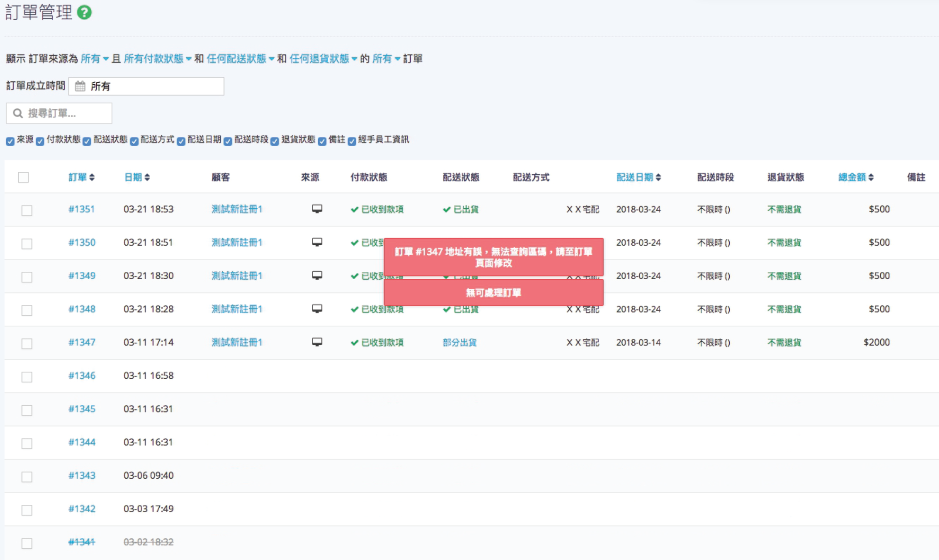This screenshot has height=560, width=939.
Task: Open the last 所有 orders dropdown
Action: tap(386, 59)
